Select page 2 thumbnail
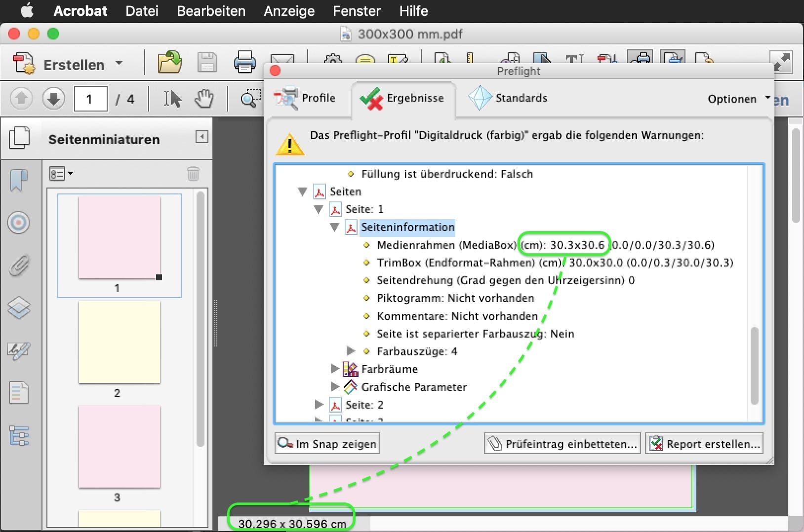The image size is (804, 532). pos(120,342)
